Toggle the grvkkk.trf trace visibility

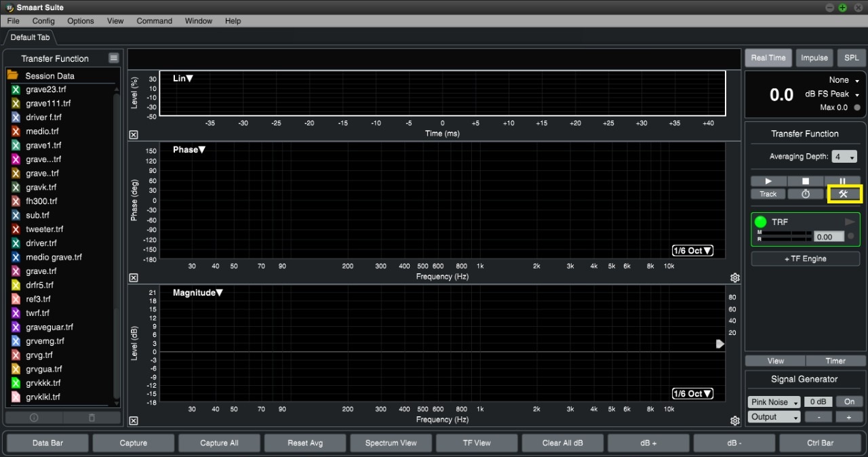16,383
